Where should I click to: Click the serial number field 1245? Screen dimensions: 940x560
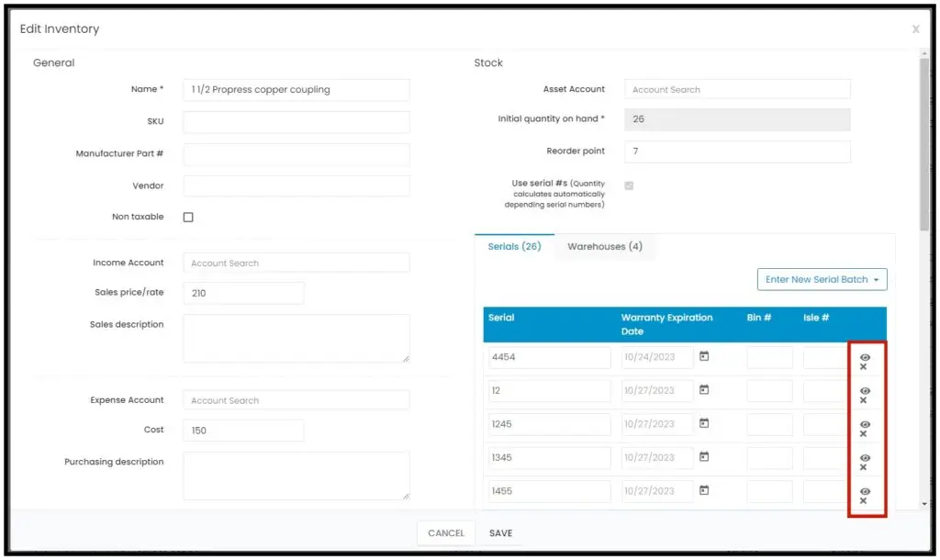pos(549,424)
